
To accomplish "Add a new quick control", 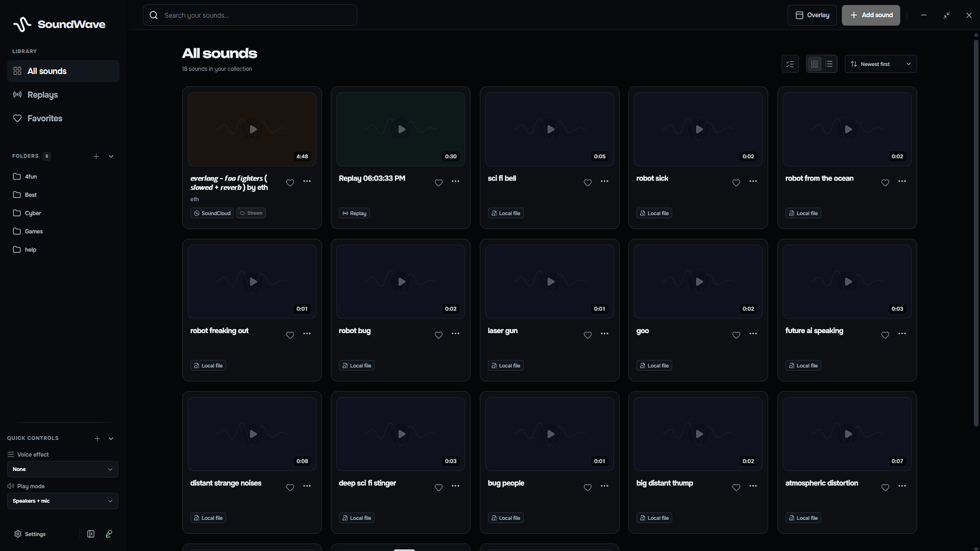I will coord(97,439).
